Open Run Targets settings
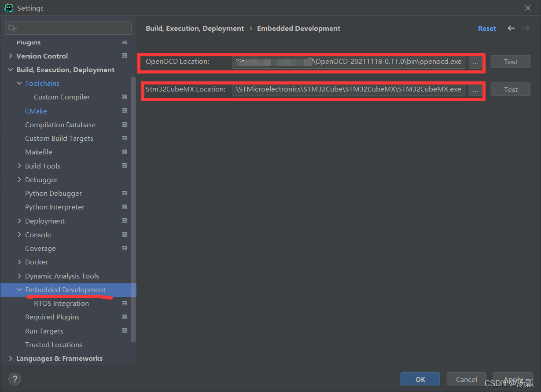The image size is (541, 392). 44,331
